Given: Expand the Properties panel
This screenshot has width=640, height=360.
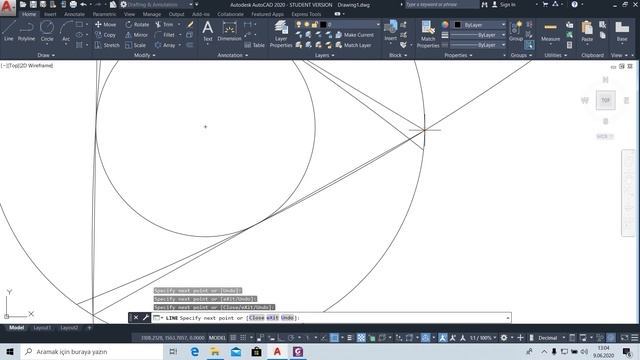Looking at the screenshot, I should [458, 55].
